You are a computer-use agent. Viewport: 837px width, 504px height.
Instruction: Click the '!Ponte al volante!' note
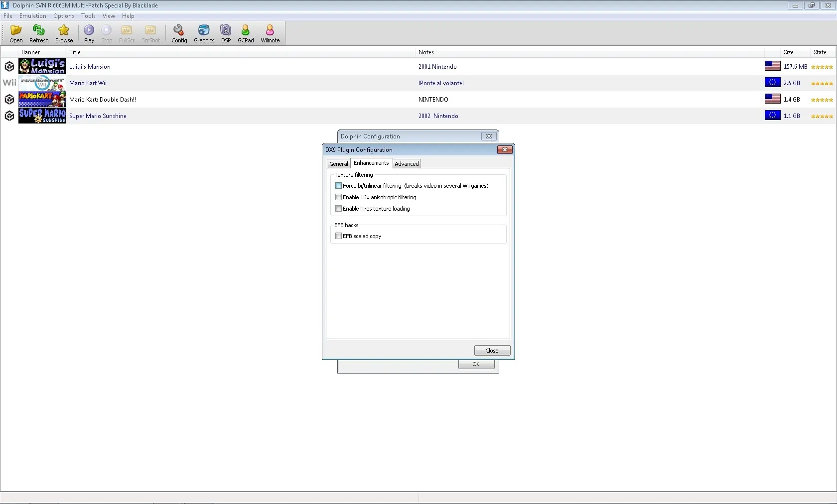[x=441, y=83]
